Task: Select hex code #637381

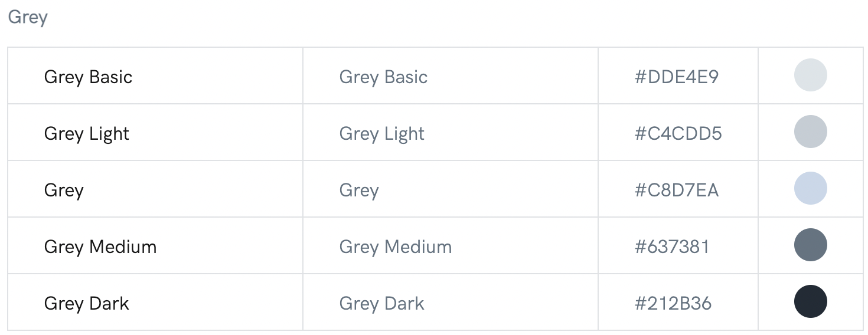Action: [672, 247]
